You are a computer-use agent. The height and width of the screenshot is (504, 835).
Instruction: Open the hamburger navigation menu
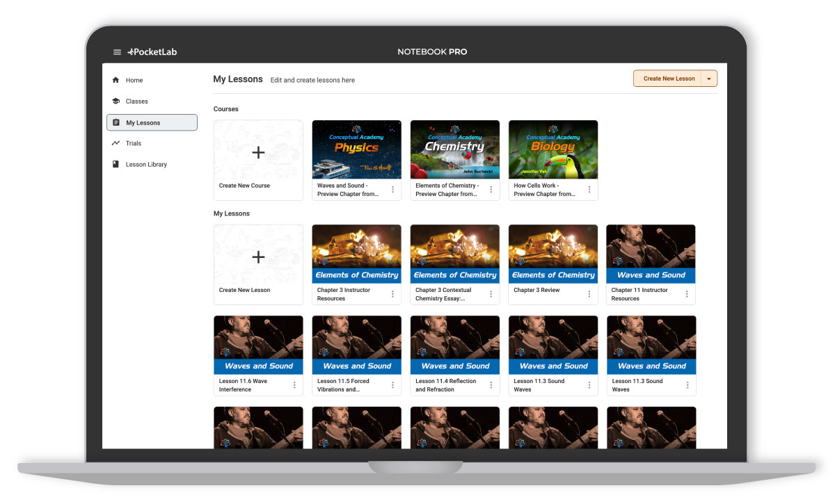click(117, 52)
